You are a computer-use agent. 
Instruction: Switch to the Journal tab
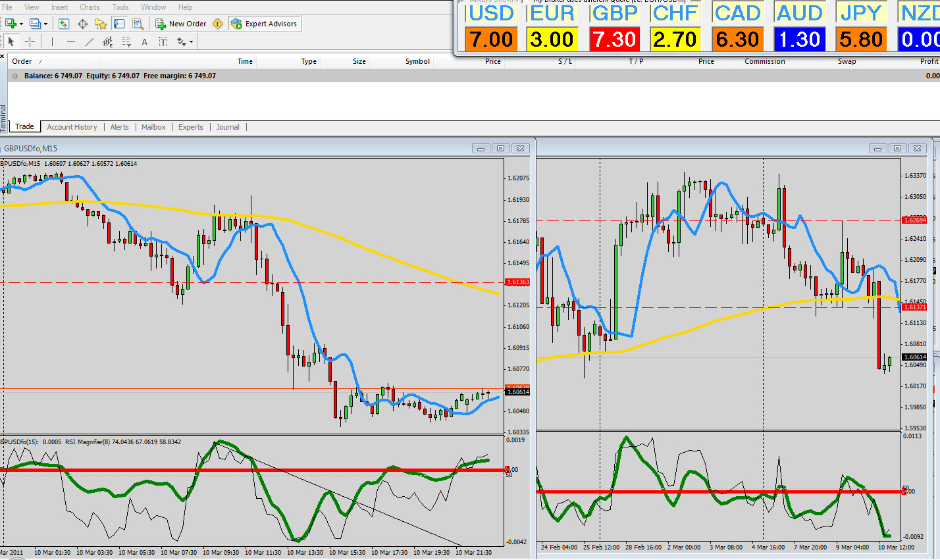pyautogui.click(x=228, y=127)
